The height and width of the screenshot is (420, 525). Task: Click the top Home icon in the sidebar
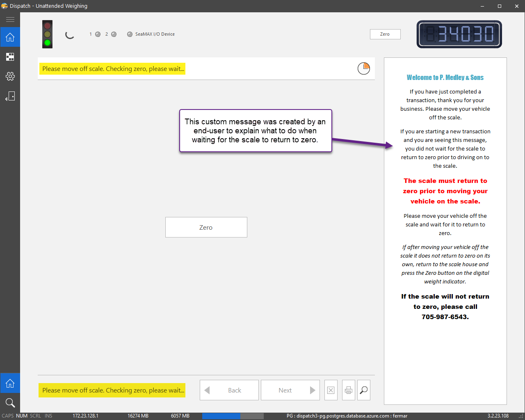click(10, 37)
